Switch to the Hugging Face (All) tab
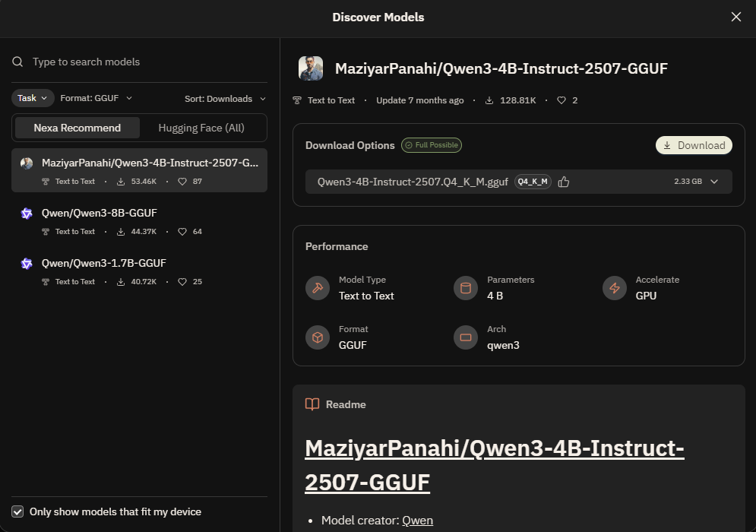 (201, 128)
